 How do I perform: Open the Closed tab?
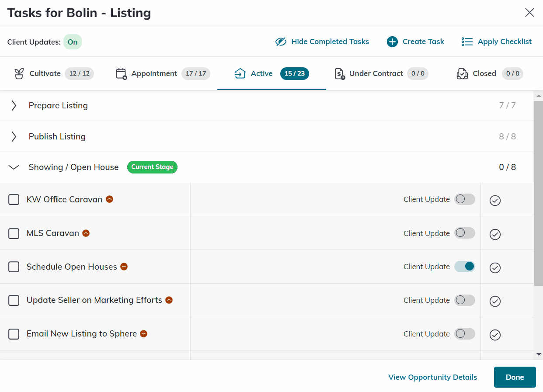pos(489,73)
